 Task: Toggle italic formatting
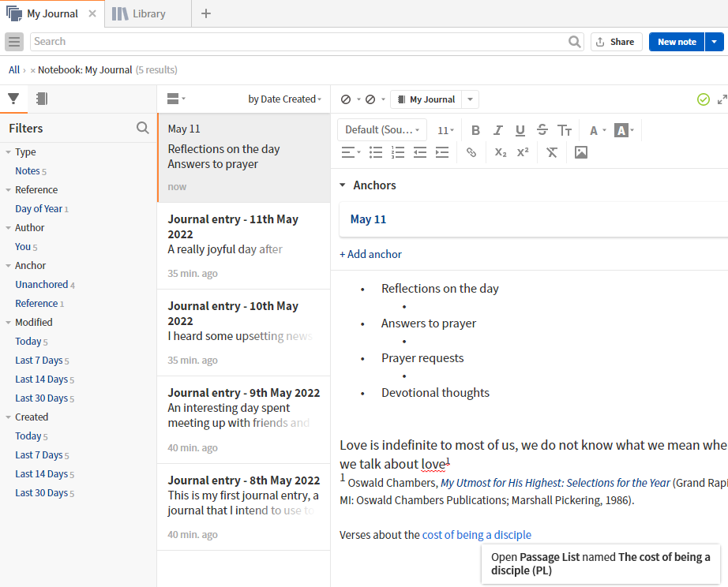click(497, 130)
